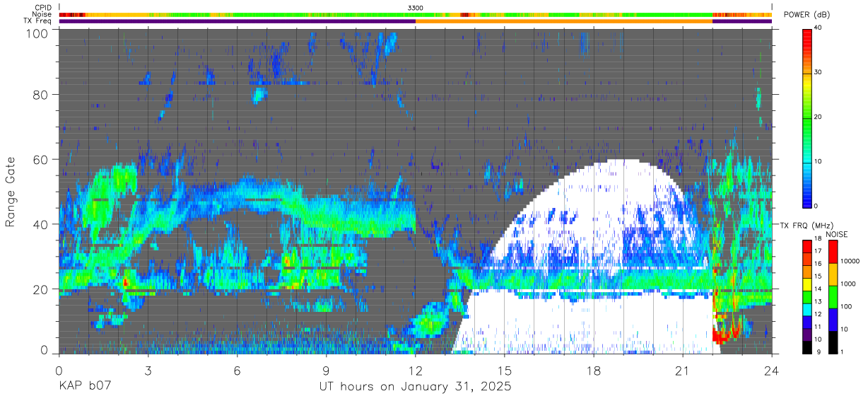
Task: Click the "60" tick on the Range Gate axis
Action: (40, 159)
